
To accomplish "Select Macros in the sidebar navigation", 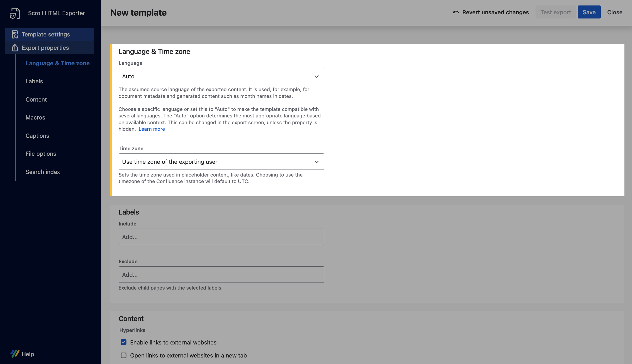I will point(35,117).
